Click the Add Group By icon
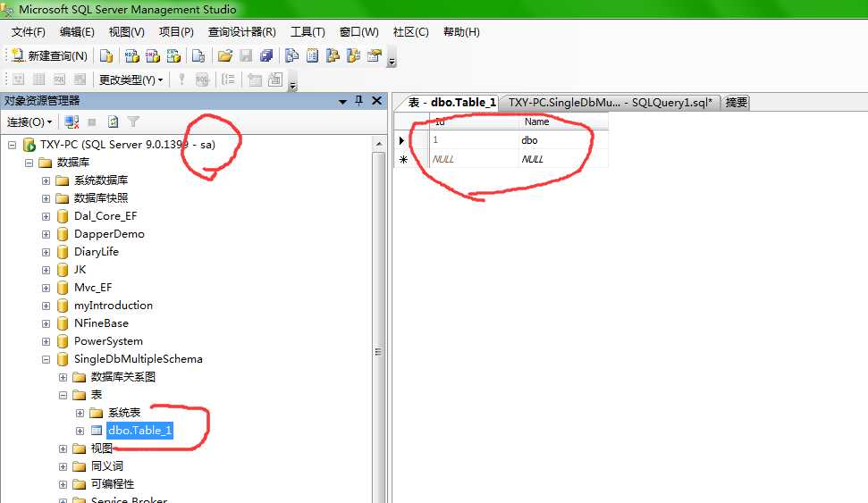This screenshot has height=503, width=868. point(228,80)
